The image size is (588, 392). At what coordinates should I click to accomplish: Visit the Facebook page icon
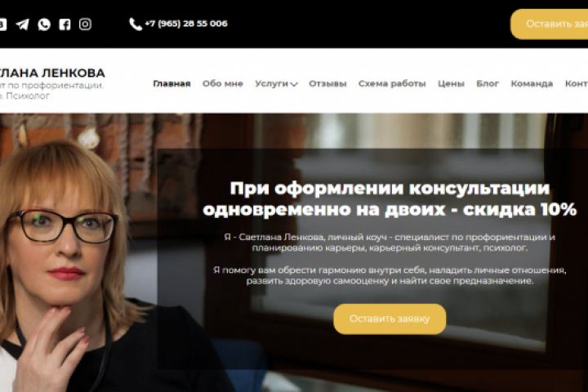click(65, 24)
